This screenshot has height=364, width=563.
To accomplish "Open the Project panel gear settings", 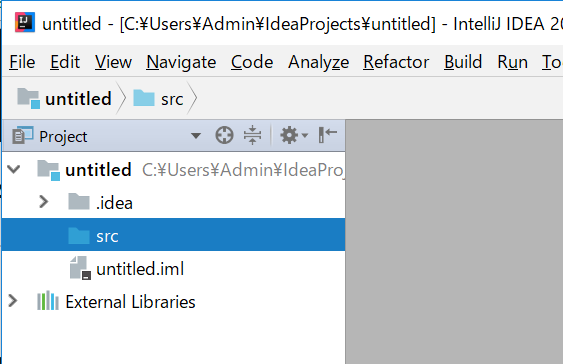I will (x=293, y=135).
